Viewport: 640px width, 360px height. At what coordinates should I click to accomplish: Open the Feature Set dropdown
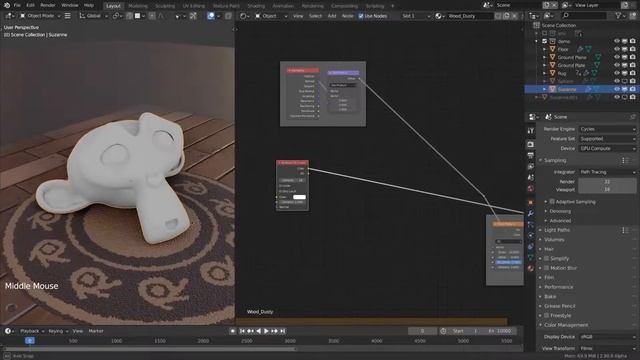tap(607, 139)
